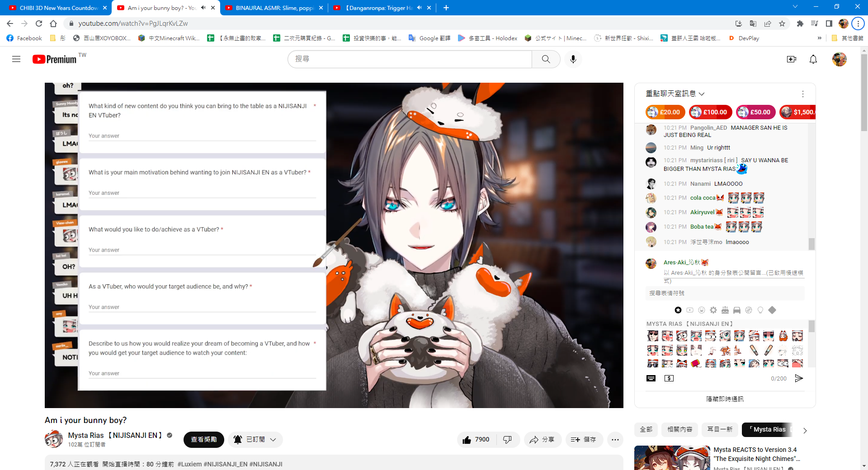Select the Mysta Rias filter chip

[x=767, y=429]
